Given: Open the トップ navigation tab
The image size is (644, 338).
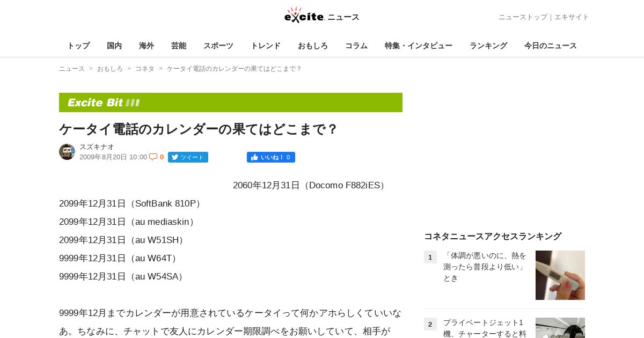Looking at the screenshot, I should click(78, 46).
